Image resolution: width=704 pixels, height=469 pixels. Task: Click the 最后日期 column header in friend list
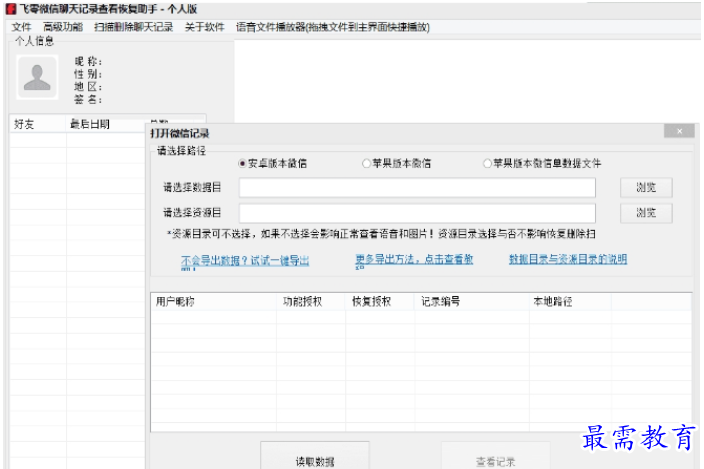[x=106, y=124]
